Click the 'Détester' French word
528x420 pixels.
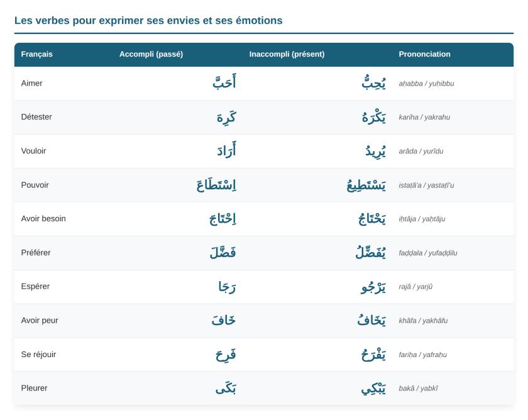coord(36,117)
